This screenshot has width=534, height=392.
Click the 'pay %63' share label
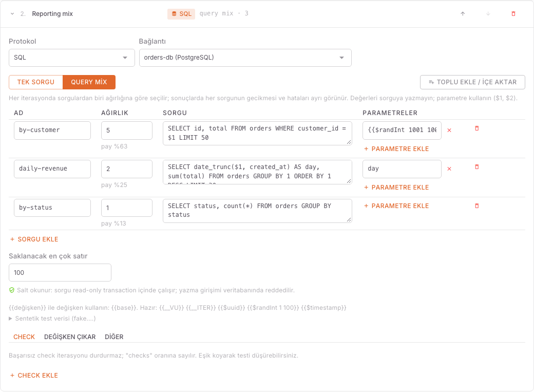coord(115,146)
